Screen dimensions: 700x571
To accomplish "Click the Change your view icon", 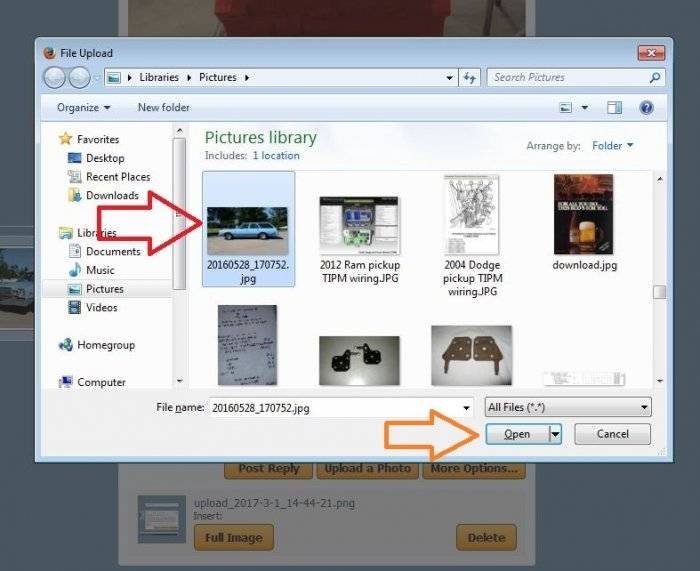I will (x=566, y=107).
